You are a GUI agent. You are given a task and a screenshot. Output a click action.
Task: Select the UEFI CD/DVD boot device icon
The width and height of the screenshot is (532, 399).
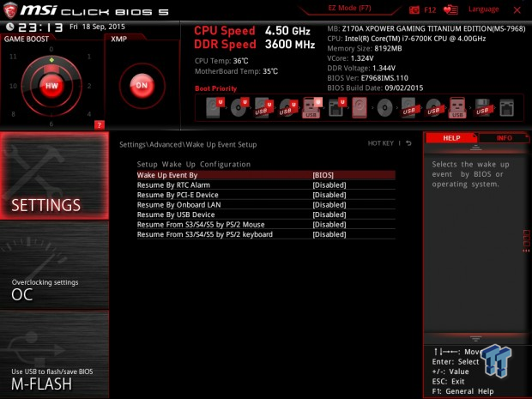tap(239, 107)
